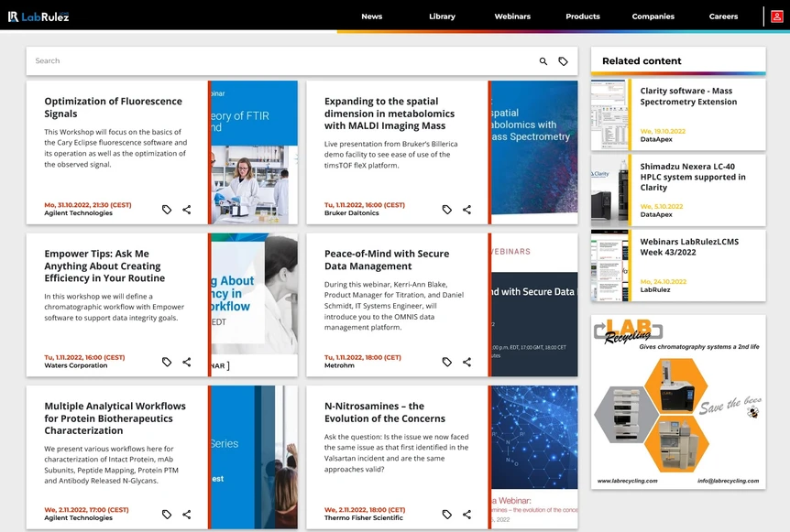Open the Companies menu
This screenshot has height=532, width=790.
click(653, 16)
